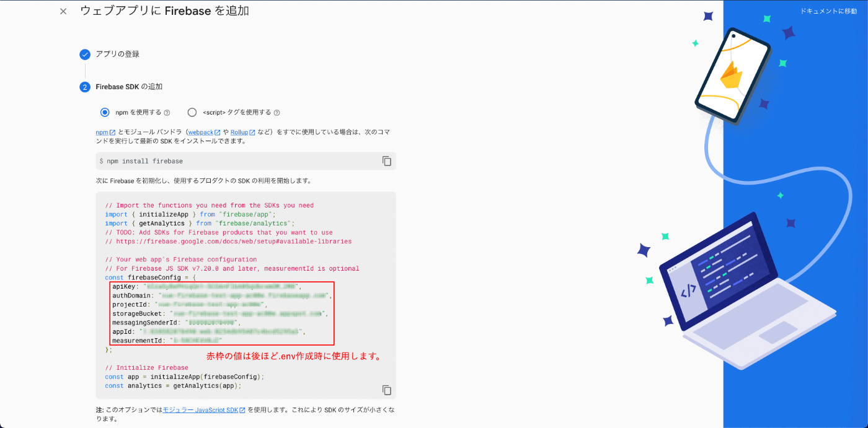Click the 'const firebaseConfig = {' line

151,277
